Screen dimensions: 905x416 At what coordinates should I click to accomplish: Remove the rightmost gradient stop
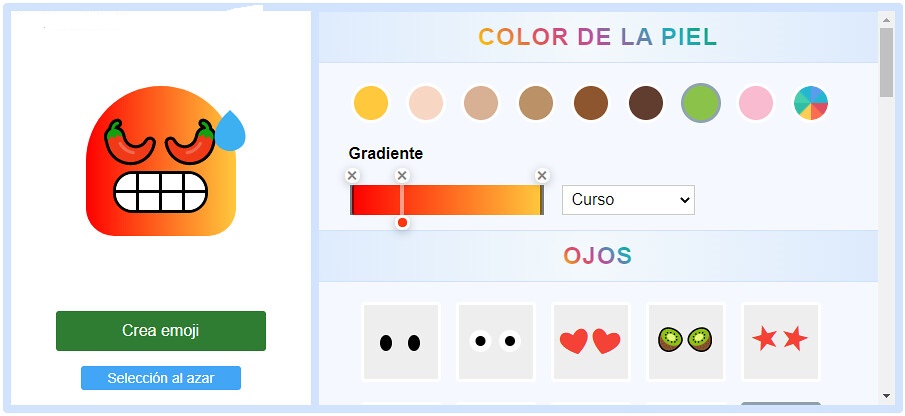click(x=542, y=176)
